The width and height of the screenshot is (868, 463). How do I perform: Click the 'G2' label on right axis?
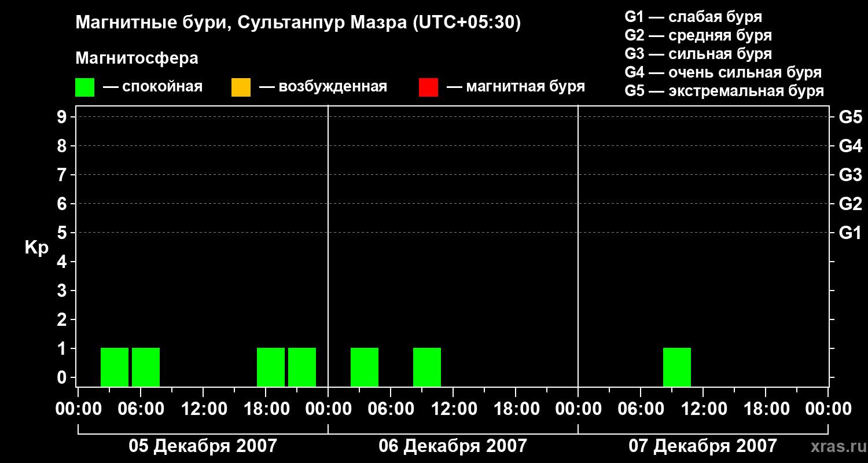pos(850,204)
